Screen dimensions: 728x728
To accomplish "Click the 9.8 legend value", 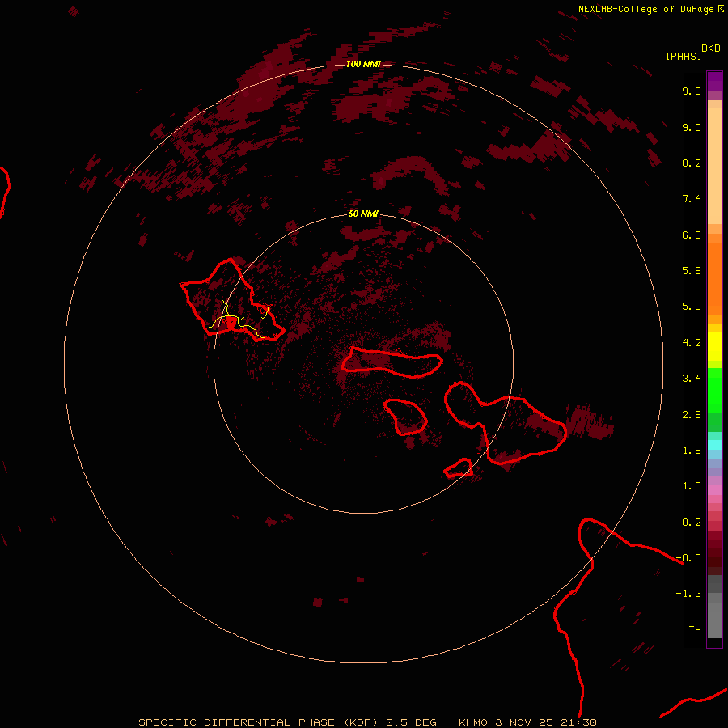I will point(692,91).
